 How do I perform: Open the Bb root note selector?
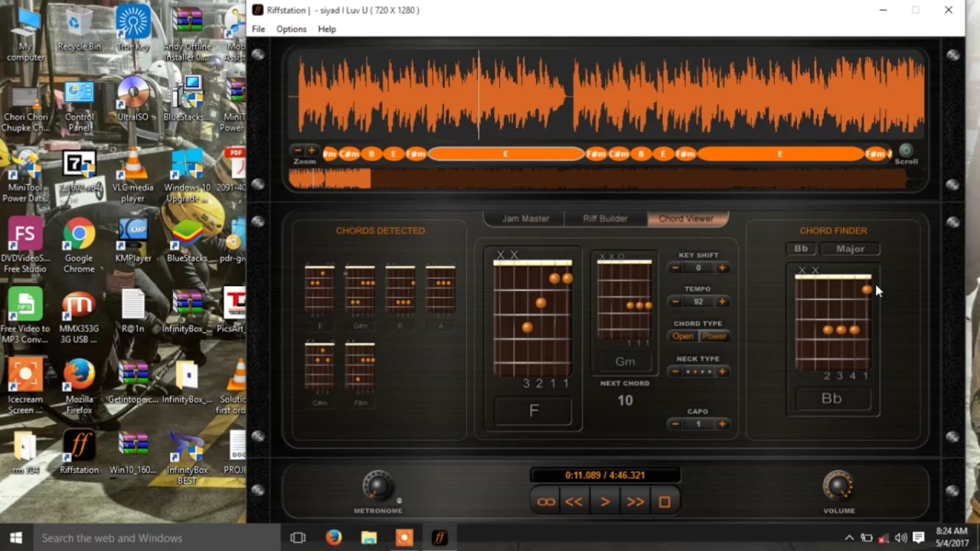click(x=801, y=249)
